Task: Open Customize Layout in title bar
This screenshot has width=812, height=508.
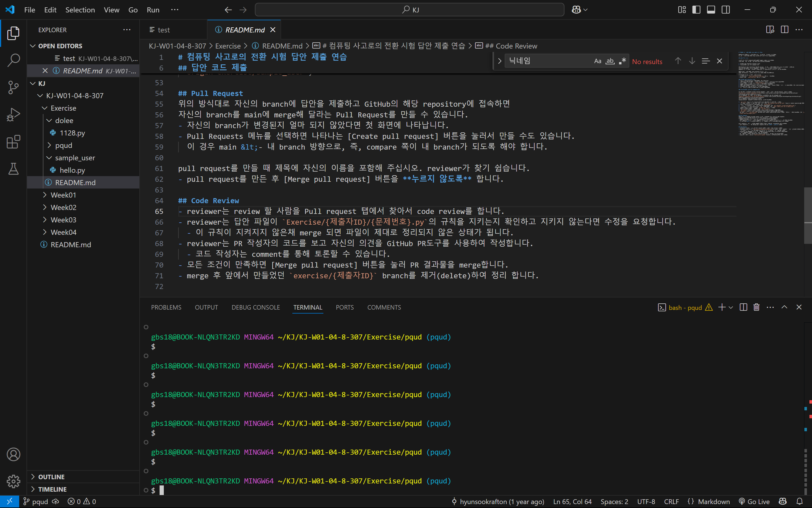Action: (682, 10)
